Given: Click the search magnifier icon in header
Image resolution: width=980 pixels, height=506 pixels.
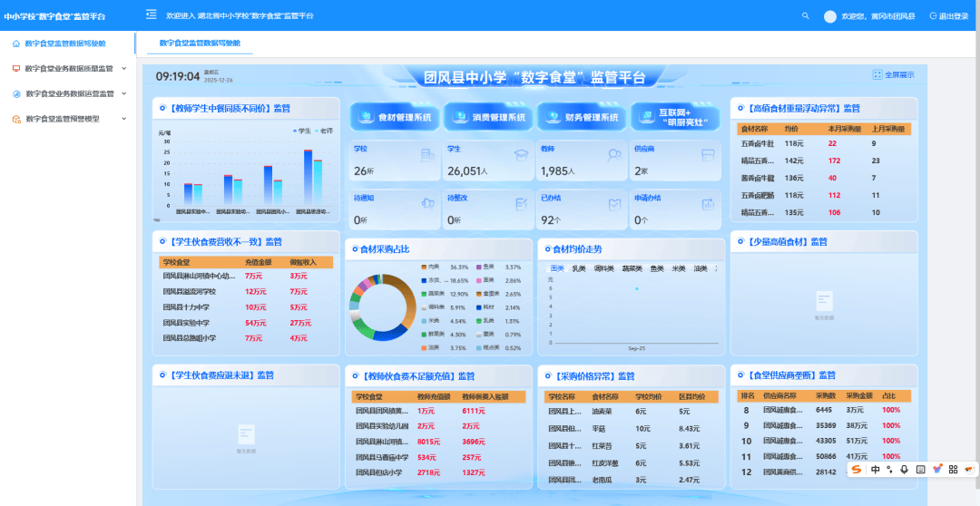Looking at the screenshot, I should [x=806, y=16].
